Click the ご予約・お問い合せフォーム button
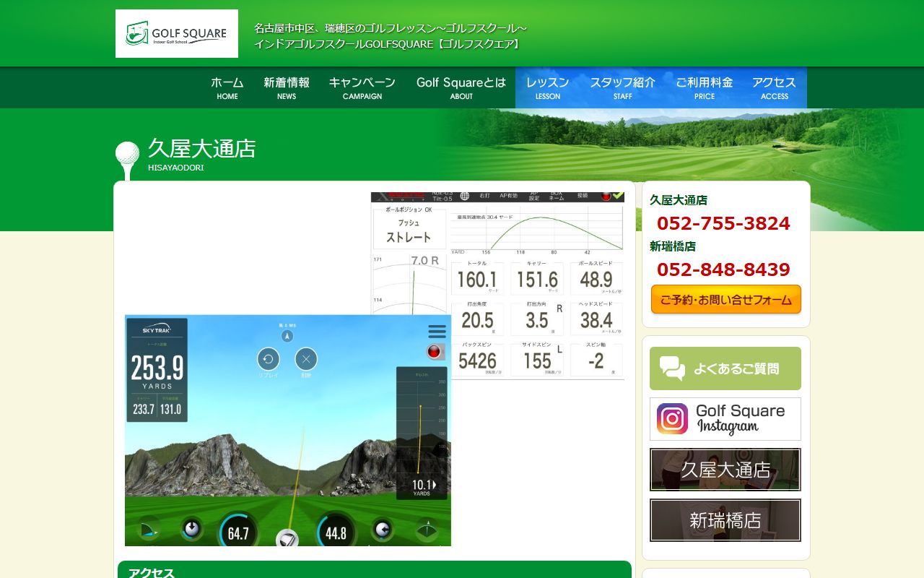The width and height of the screenshot is (924, 578). [x=726, y=300]
